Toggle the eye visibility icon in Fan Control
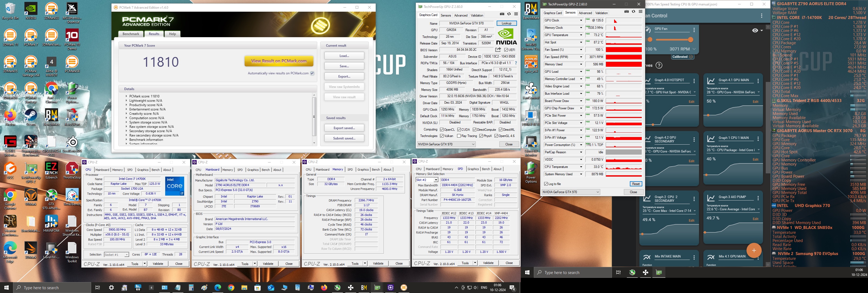 point(755,30)
